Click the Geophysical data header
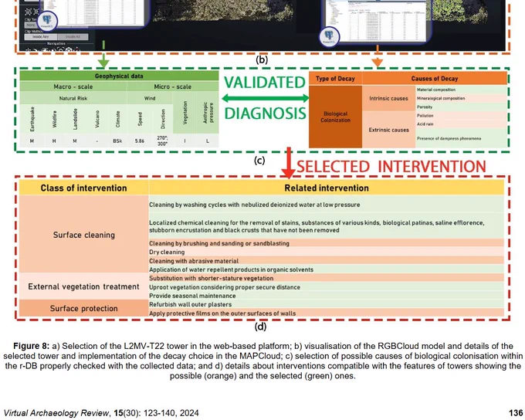This screenshot has height=420, width=525. [119, 76]
